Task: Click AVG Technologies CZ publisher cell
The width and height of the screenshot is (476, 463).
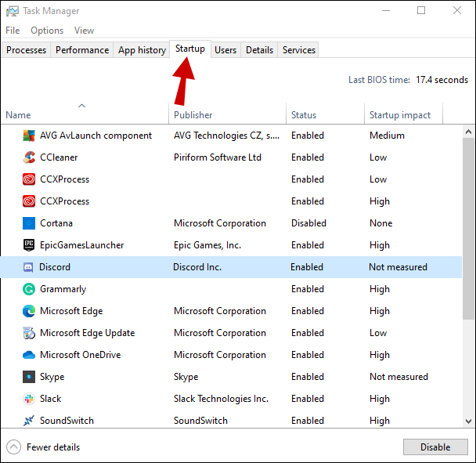Action: tap(226, 136)
